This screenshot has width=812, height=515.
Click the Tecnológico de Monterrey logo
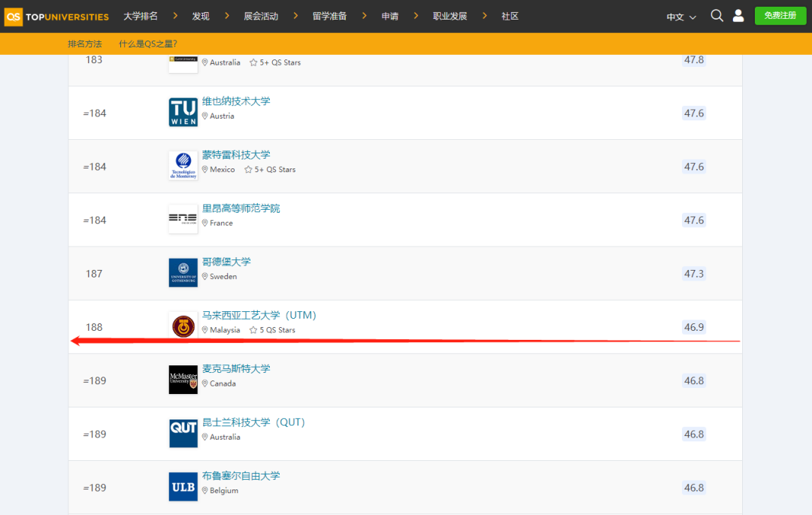pyautogui.click(x=183, y=165)
